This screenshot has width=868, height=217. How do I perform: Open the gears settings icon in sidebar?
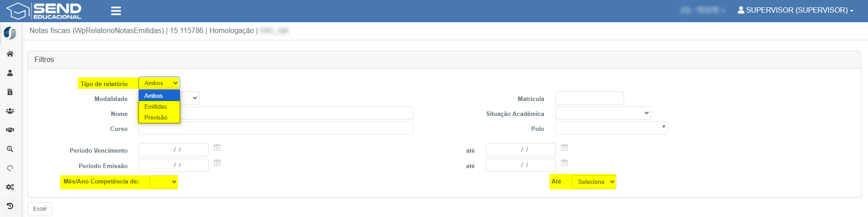click(10, 187)
